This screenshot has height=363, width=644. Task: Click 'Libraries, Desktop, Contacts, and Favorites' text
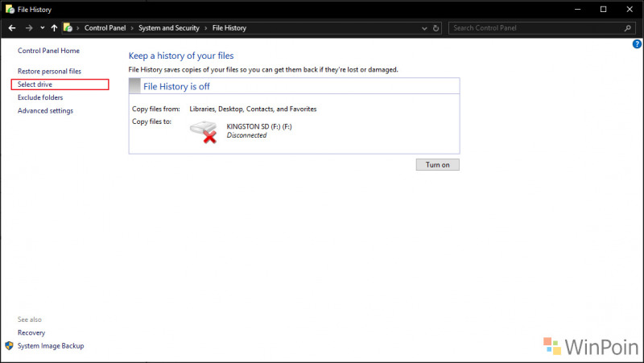click(253, 109)
